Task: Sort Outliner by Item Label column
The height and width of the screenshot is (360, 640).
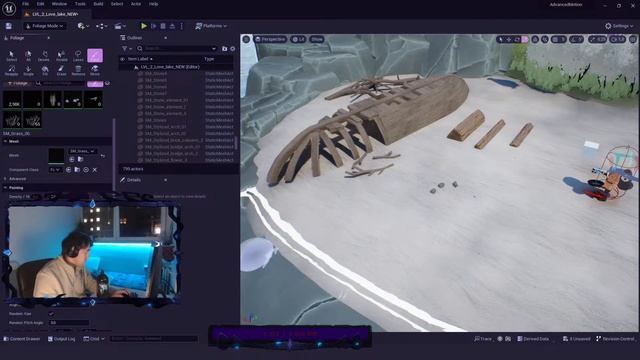Action: pyautogui.click(x=140, y=59)
